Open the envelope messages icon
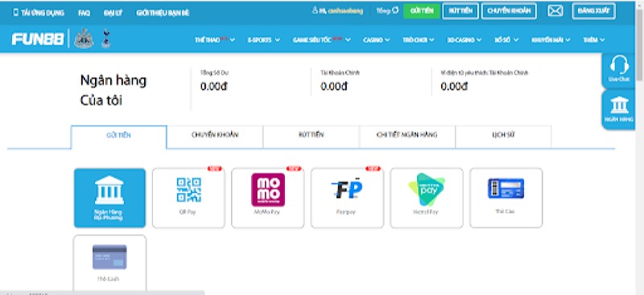The width and height of the screenshot is (644, 295). pyautogui.click(x=555, y=11)
